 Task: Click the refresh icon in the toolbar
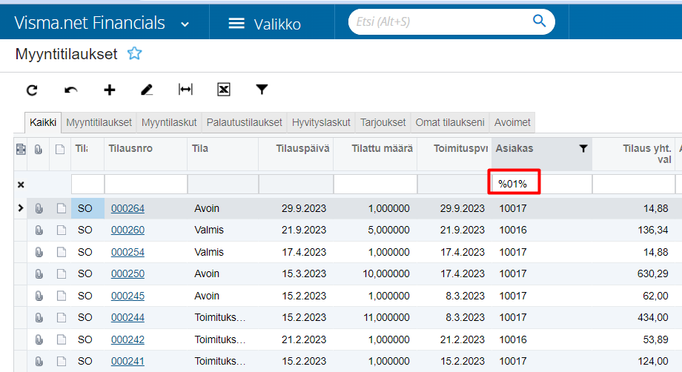coord(32,90)
